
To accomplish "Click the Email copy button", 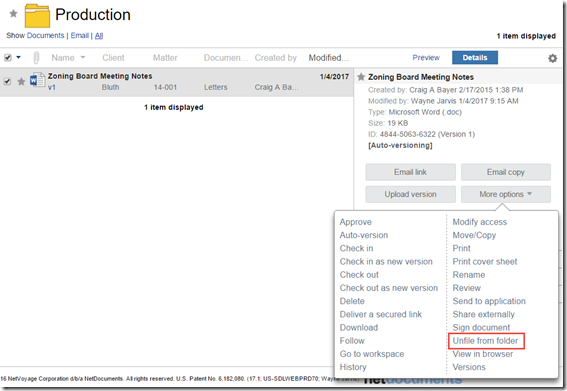I will coord(506,172).
